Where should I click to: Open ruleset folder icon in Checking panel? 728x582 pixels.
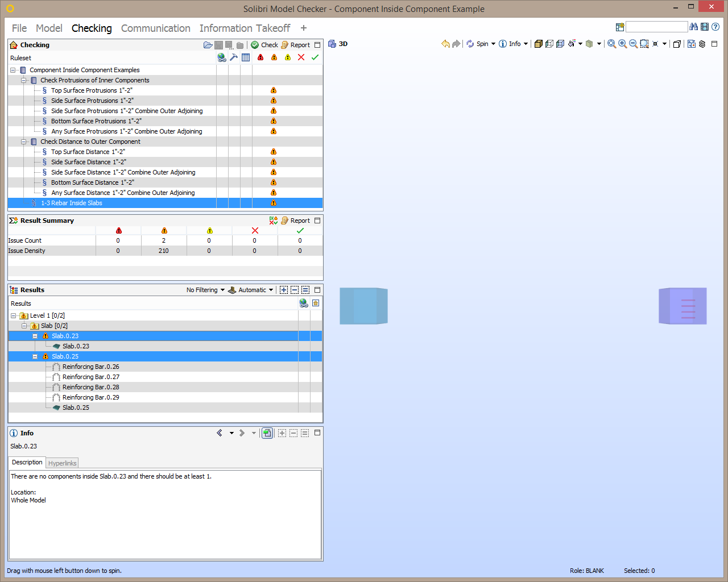point(208,45)
